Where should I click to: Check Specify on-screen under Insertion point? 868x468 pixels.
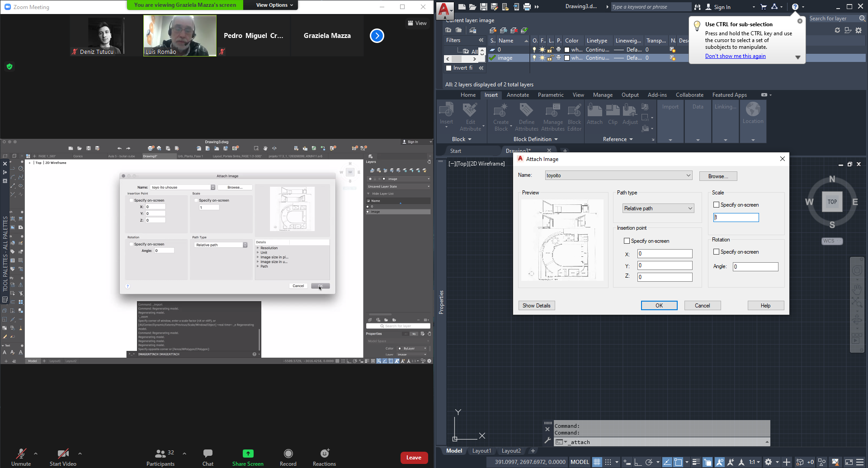tap(627, 241)
